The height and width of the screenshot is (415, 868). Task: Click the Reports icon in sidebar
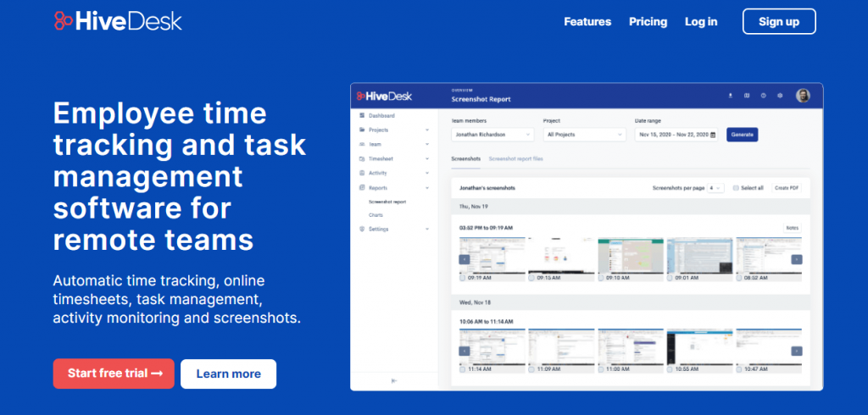click(362, 188)
